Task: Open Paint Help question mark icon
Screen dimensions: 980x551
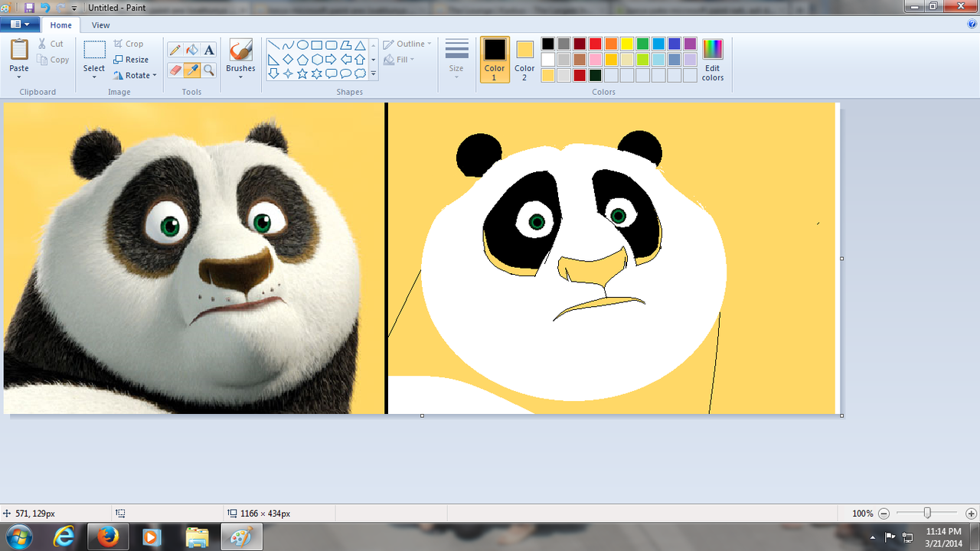Action: [x=972, y=24]
